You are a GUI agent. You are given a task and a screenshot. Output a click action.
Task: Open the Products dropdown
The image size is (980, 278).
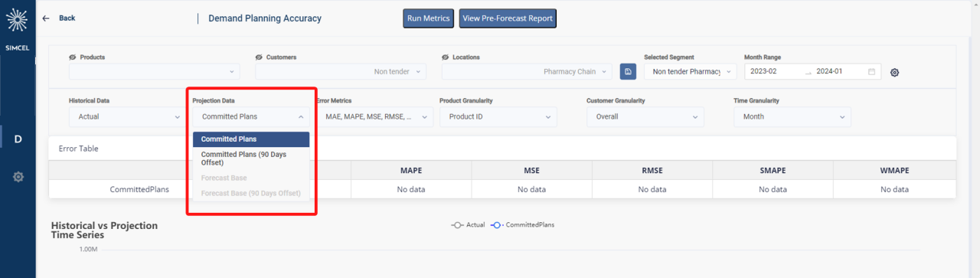[154, 71]
